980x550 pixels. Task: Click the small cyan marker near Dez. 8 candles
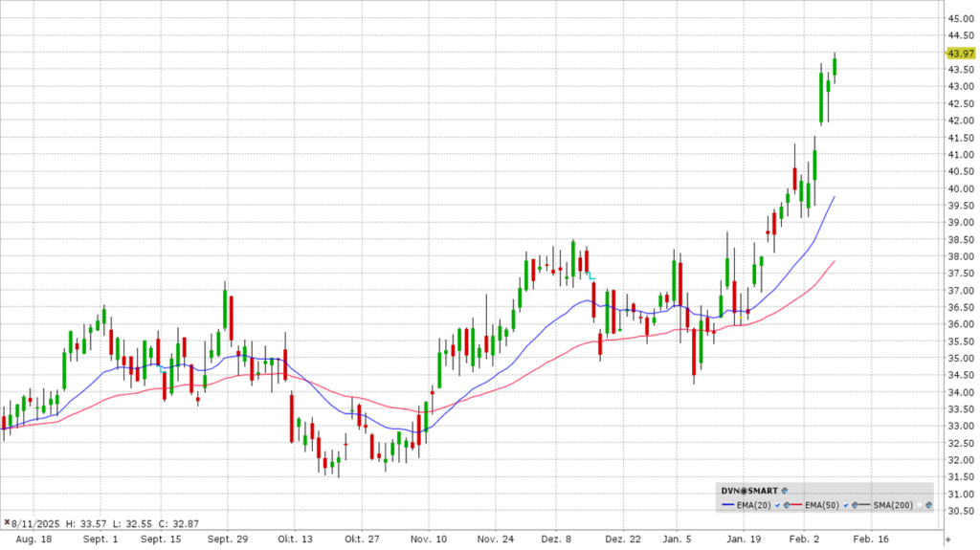tap(592, 276)
